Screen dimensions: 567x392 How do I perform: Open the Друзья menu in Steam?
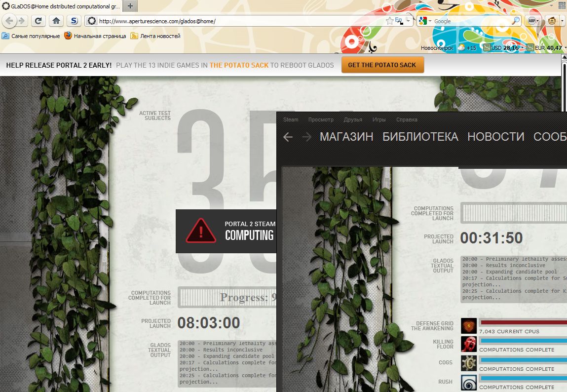coord(353,119)
